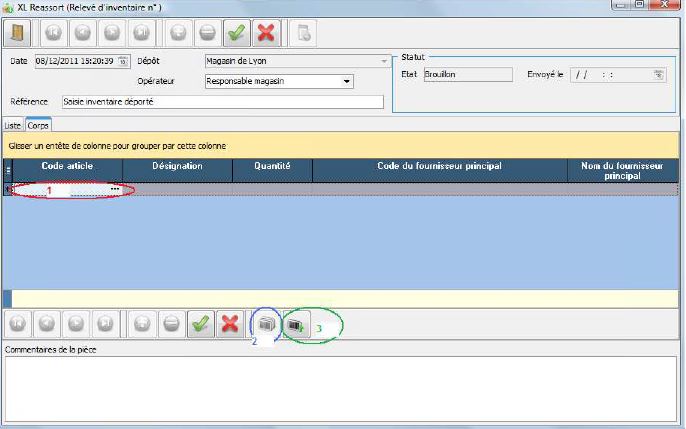This screenshot has width=686, height=429.
Task: Click the green checkmark in top toolbar
Action: tap(237, 31)
